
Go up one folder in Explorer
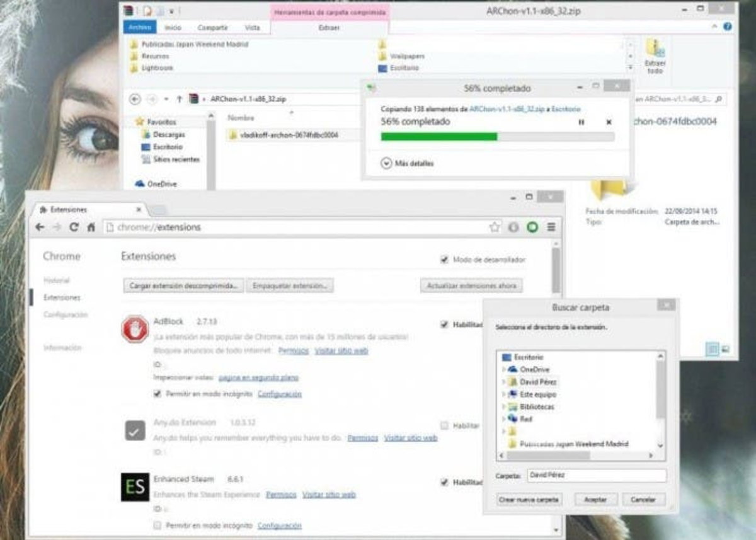(x=180, y=99)
